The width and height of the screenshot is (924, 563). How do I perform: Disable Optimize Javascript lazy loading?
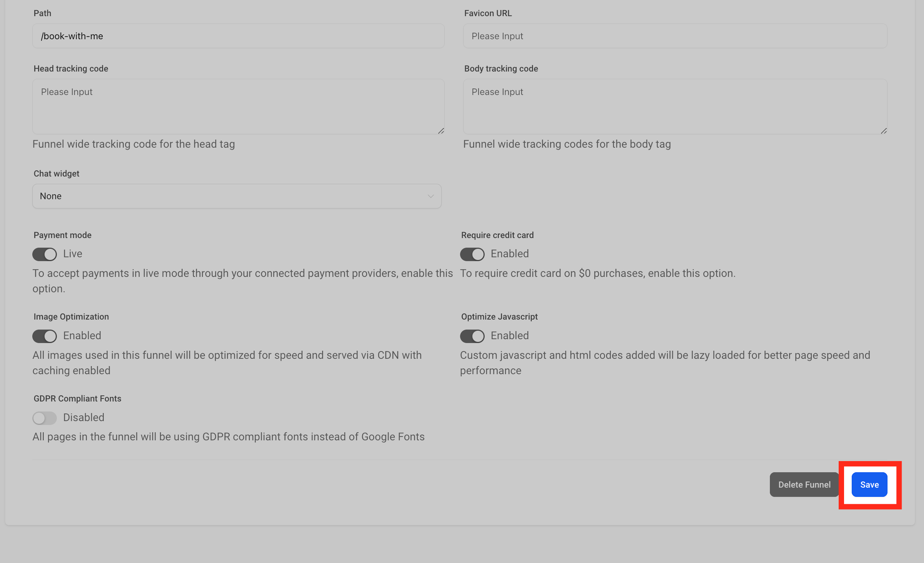(472, 336)
